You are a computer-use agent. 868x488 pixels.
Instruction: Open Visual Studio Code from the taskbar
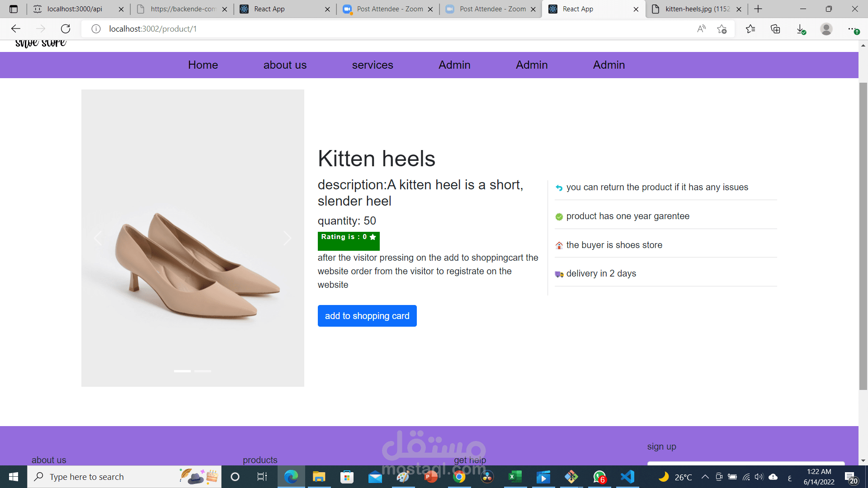(x=627, y=477)
